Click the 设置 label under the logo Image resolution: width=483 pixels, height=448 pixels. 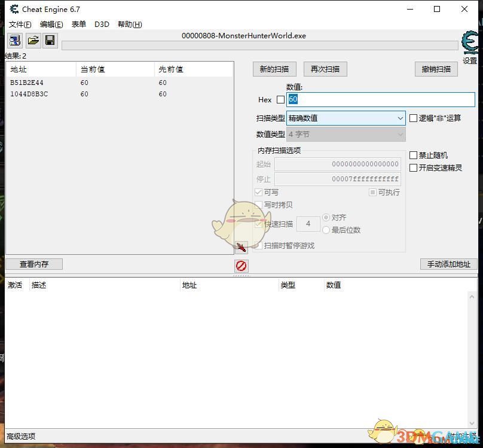tap(470, 60)
